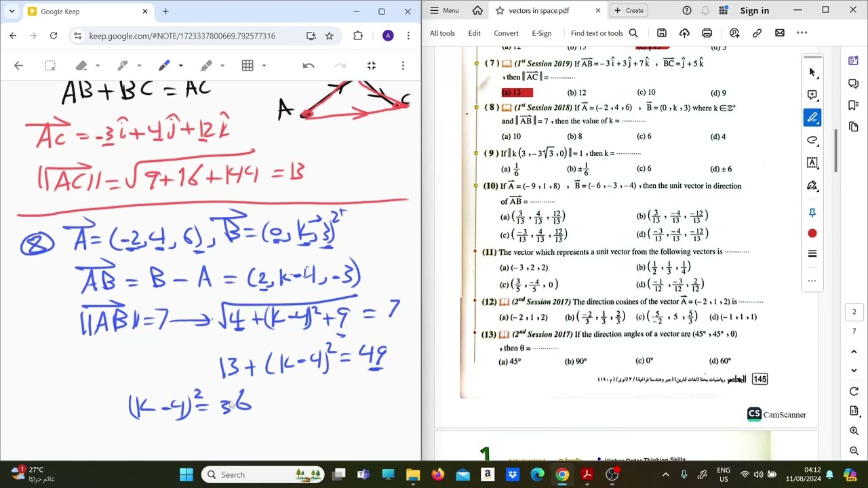Pick the red color swatch in Acrobat toolbar
Image resolution: width=868 pixels, height=488 pixels.
pyautogui.click(x=812, y=233)
